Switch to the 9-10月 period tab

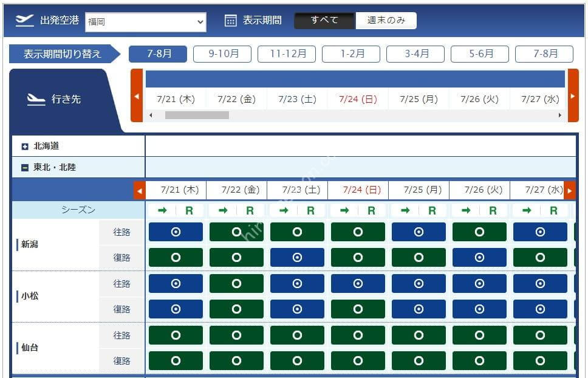222,54
